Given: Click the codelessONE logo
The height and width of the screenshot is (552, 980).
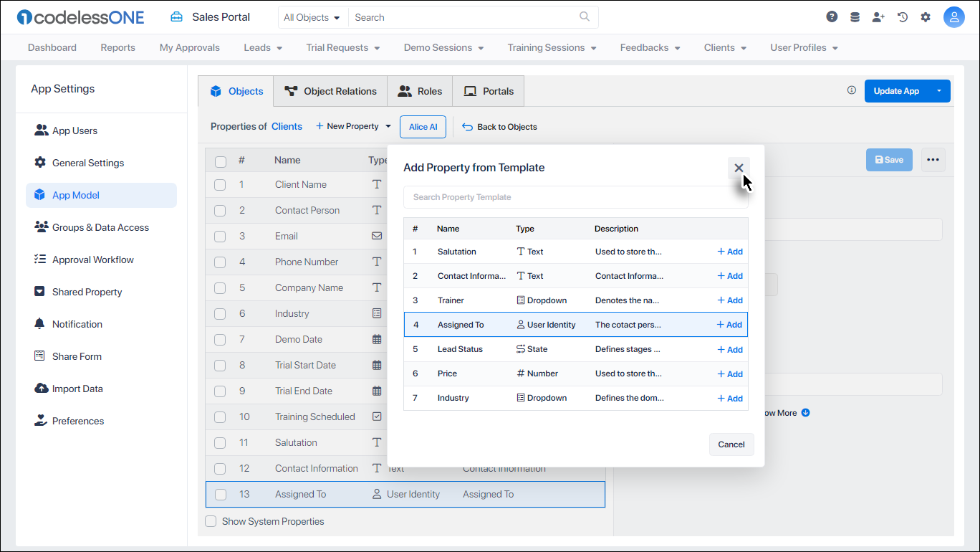Looking at the screenshot, I should coord(80,17).
